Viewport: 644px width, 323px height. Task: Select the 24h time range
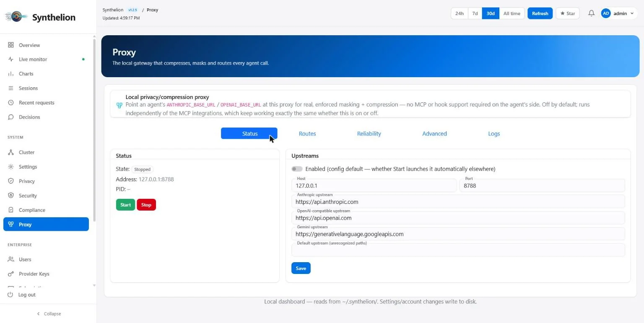pos(460,13)
